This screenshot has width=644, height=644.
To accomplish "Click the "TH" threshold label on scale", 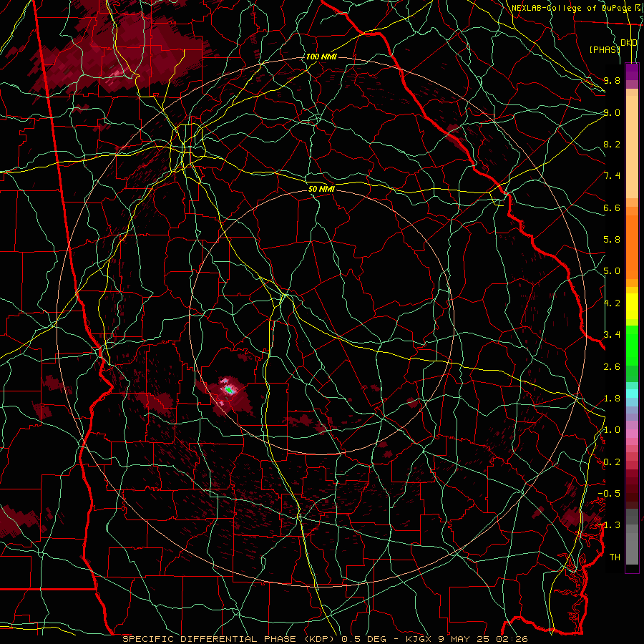I will coord(615,557).
